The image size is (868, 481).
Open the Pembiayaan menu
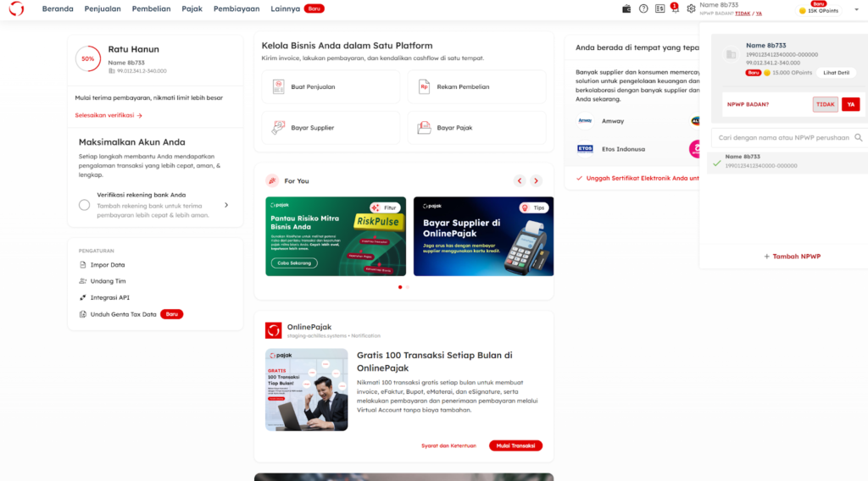[237, 8]
